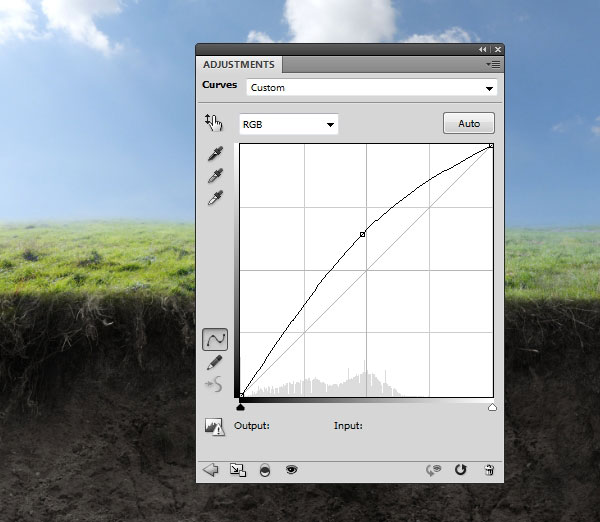Click the Input label
The height and width of the screenshot is (522, 600).
(x=348, y=426)
